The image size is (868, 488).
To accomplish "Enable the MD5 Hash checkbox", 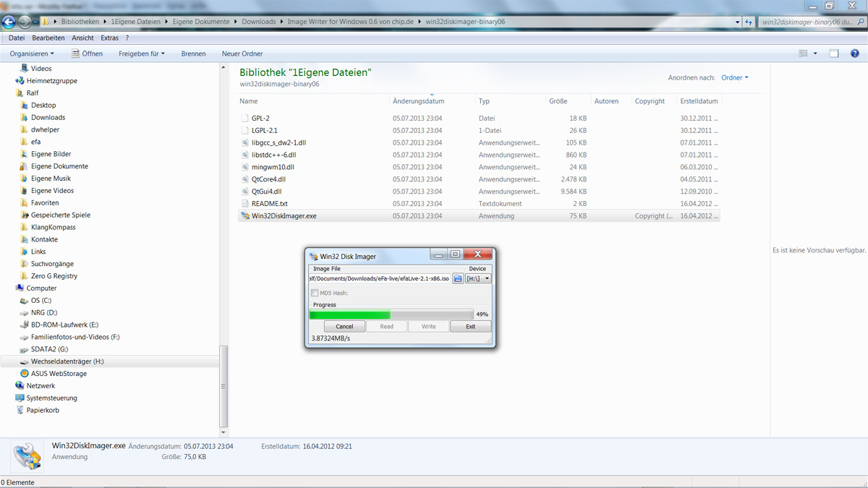I will pos(315,293).
